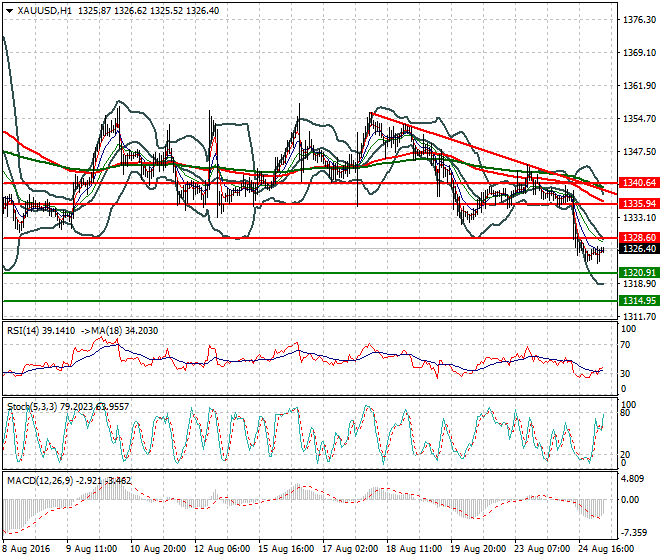Image resolution: width=660 pixels, height=560 pixels.
Task: Select the 1320.91 green support price label
Action: (638, 273)
